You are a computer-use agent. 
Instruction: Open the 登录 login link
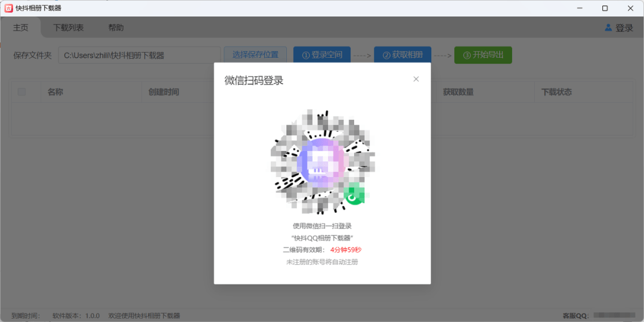pyautogui.click(x=624, y=28)
